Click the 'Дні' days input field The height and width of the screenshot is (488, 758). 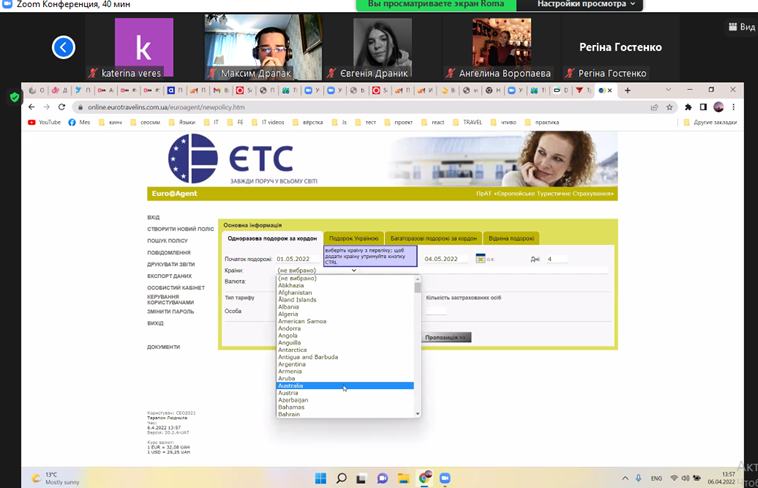555,259
